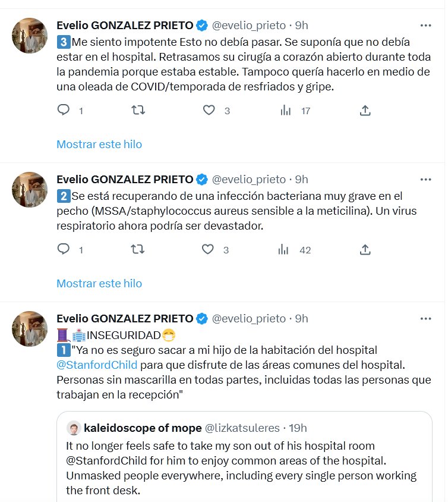Reply to the tweet about open-heart surgery delay
Screen dimensions: 448x502
click(64, 111)
